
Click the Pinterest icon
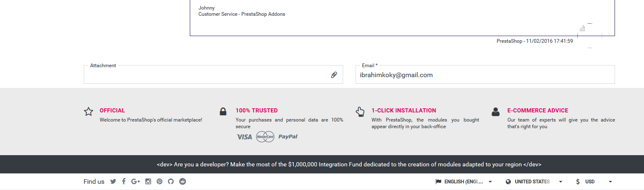160,181
